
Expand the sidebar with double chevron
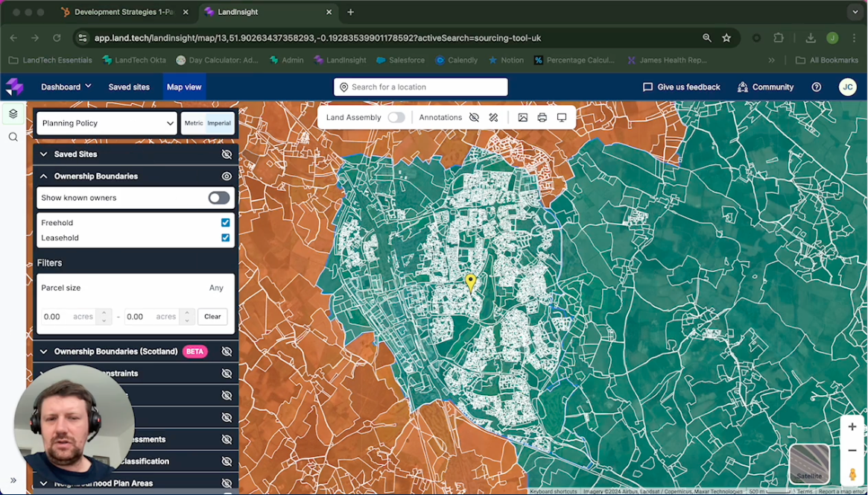pos(13,480)
